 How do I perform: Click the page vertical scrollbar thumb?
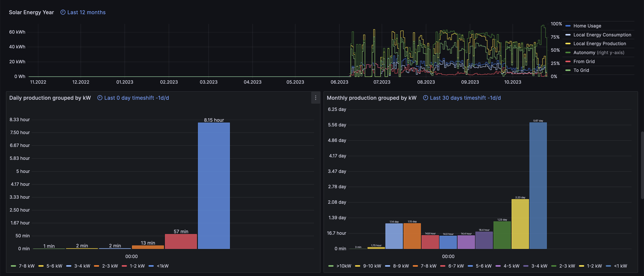coord(642,165)
